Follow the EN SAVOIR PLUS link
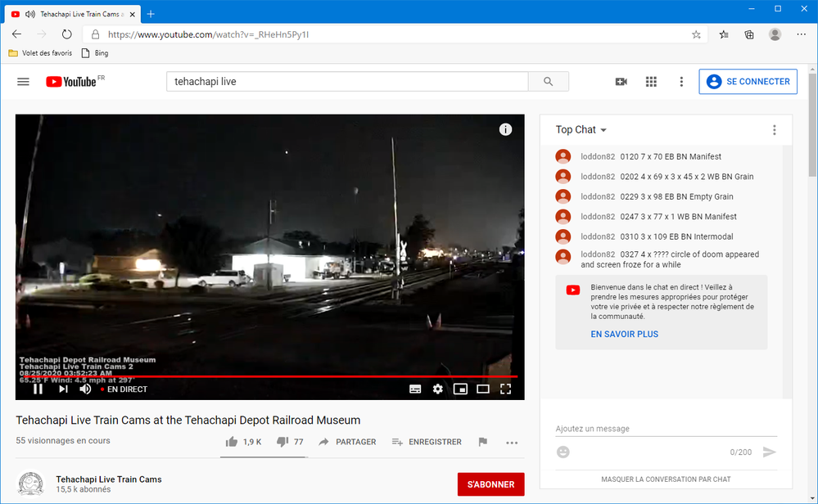This screenshot has height=504, width=818. coord(625,334)
